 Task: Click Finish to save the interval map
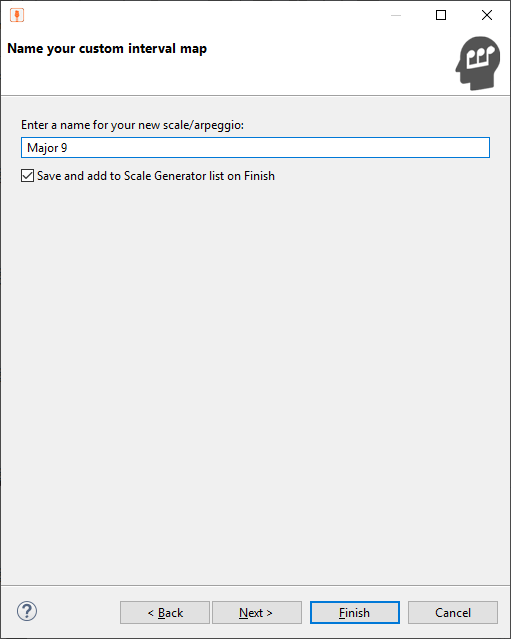tap(355, 613)
